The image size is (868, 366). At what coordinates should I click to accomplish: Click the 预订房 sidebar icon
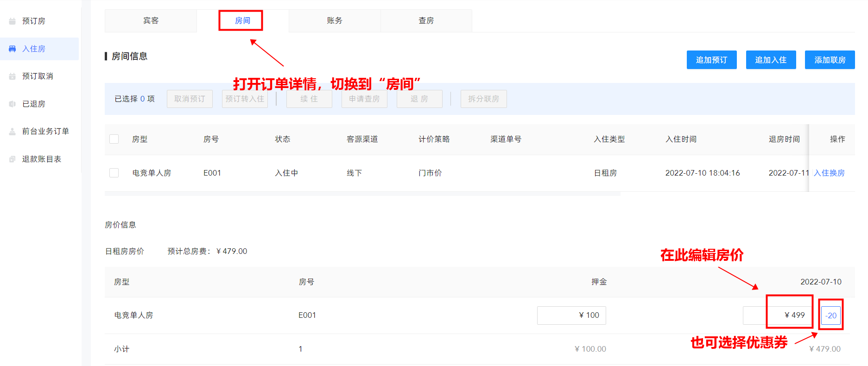13,21
